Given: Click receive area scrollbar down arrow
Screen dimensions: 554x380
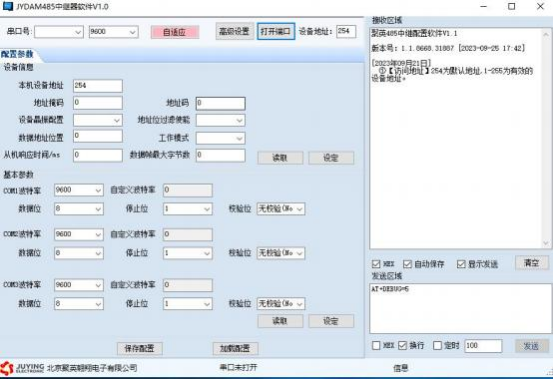Looking at the screenshot, I should coord(546,243).
